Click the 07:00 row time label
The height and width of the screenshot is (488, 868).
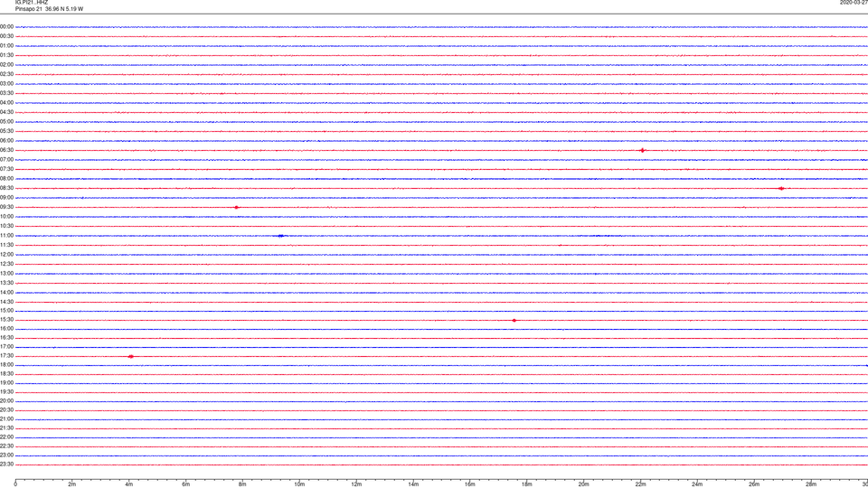point(6,160)
